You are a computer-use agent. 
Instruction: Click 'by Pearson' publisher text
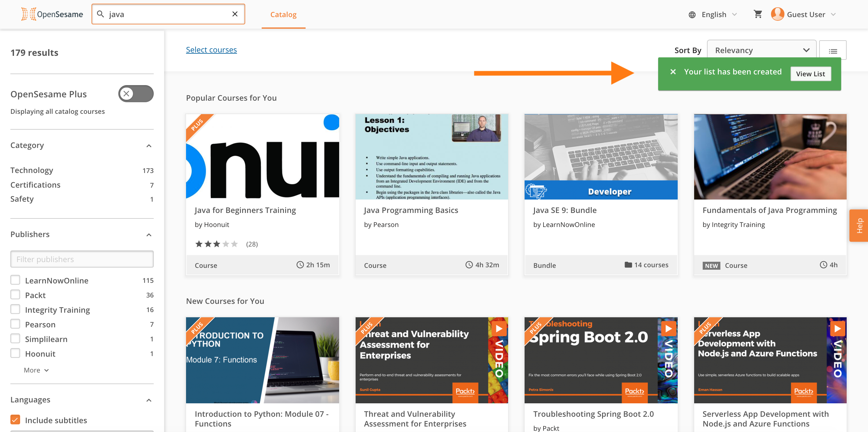click(381, 225)
